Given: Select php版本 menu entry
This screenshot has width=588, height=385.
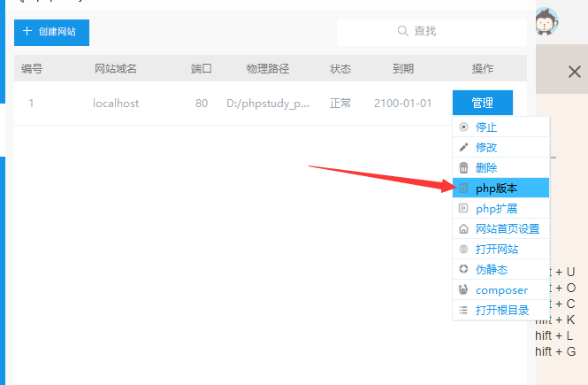Looking at the screenshot, I should 501,188.
